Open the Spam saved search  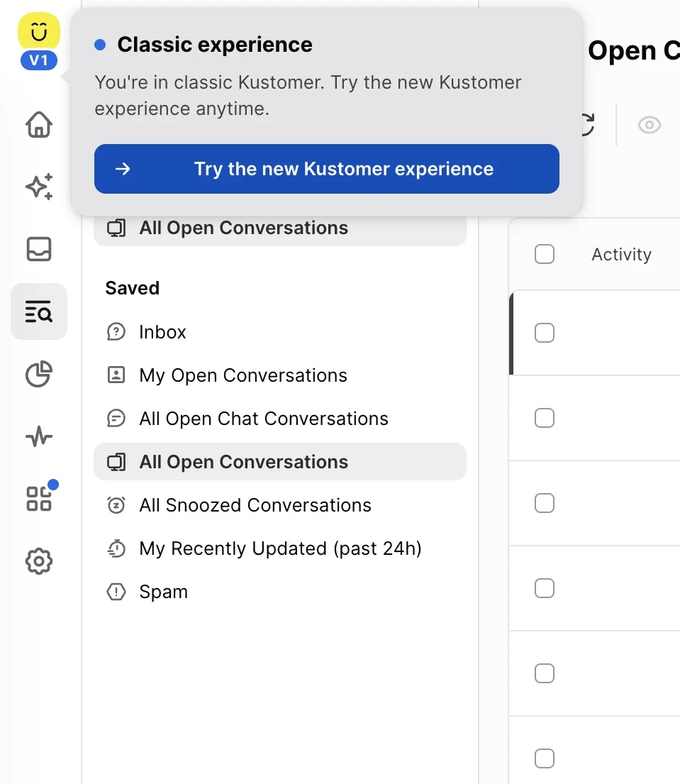[x=280, y=592]
